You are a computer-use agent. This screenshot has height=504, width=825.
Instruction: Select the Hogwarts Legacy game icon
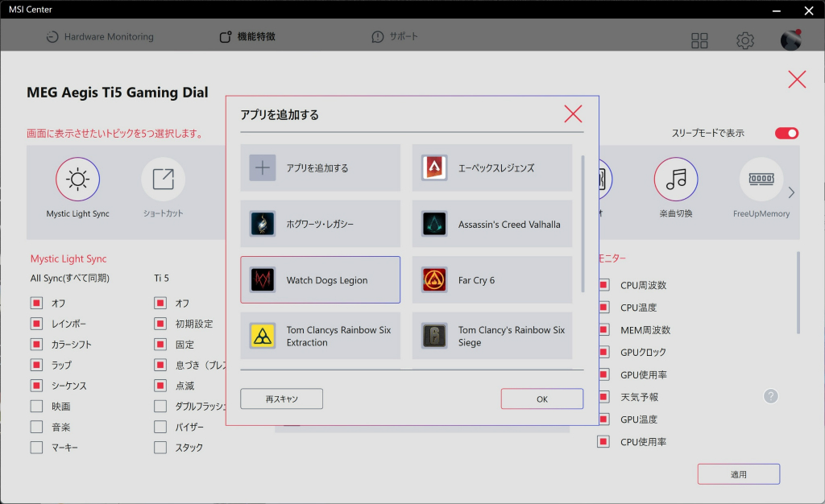pyautogui.click(x=262, y=224)
